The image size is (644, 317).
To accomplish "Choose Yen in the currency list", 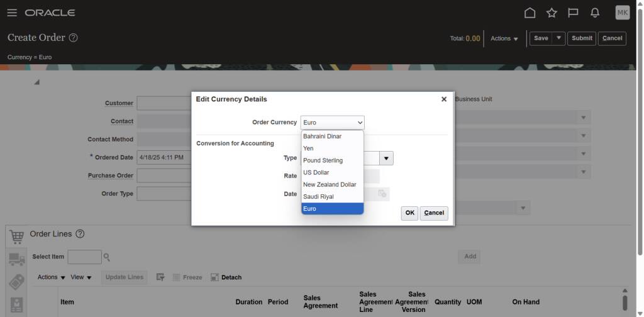I will coord(332,148).
